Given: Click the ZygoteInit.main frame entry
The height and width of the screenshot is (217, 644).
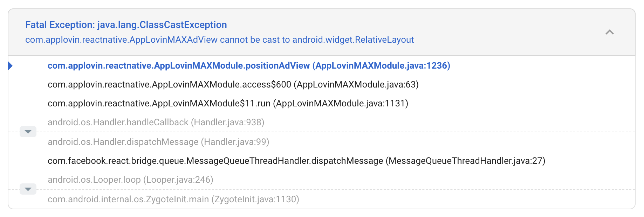Looking at the screenshot, I should [x=173, y=199].
